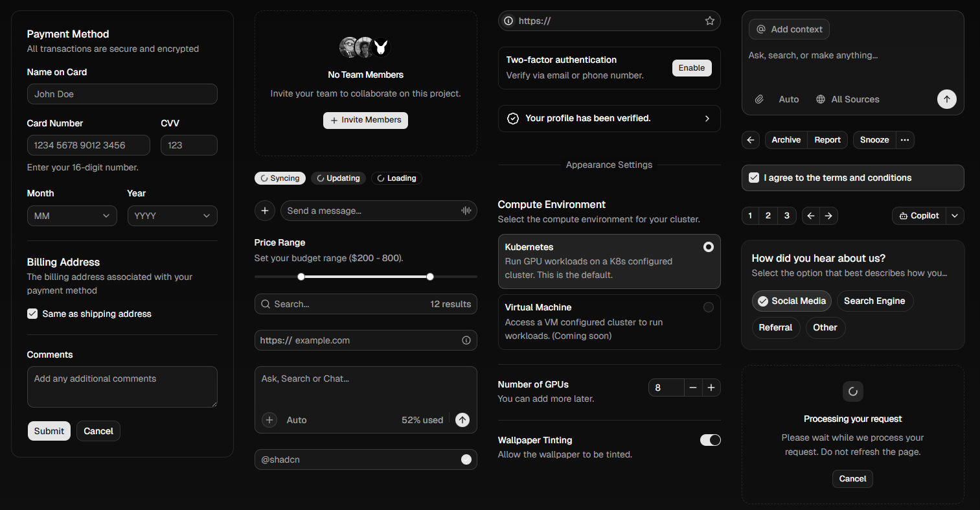
Task: Click the paperclip attachment icon in the chat box
Action: tap(759, 99)
